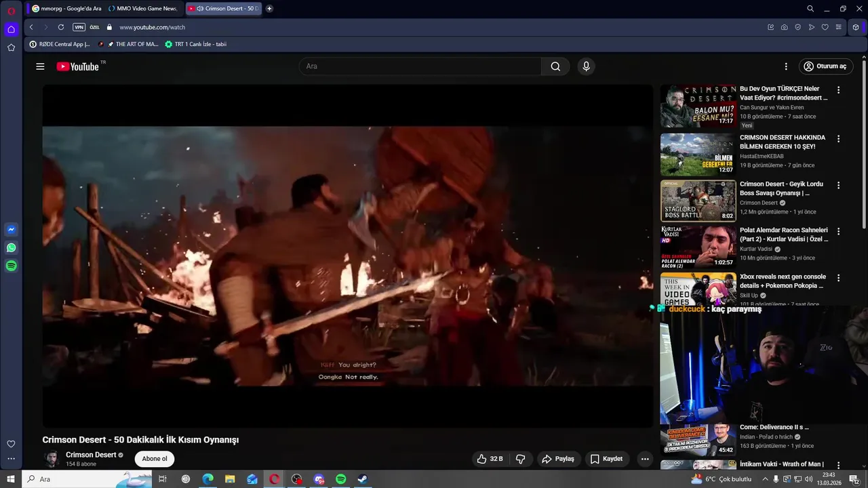
Task: Open WhatsApp in the Opera sidebar
Action: coord(11,247)
